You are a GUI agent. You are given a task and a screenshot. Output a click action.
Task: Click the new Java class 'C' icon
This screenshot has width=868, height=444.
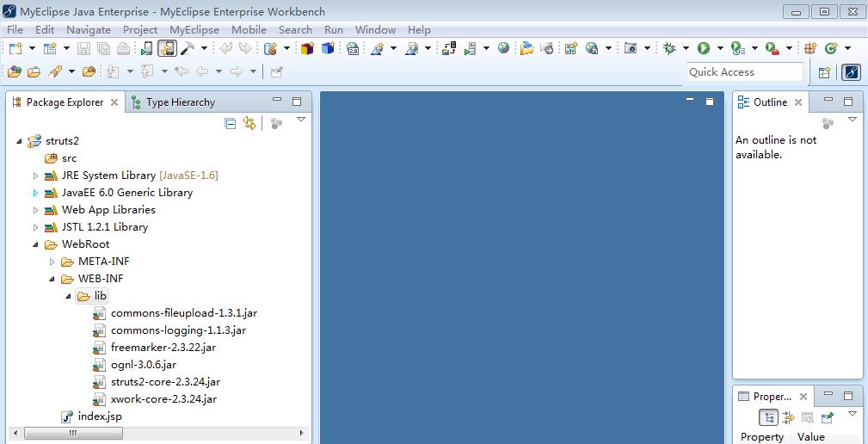[831, 49]
